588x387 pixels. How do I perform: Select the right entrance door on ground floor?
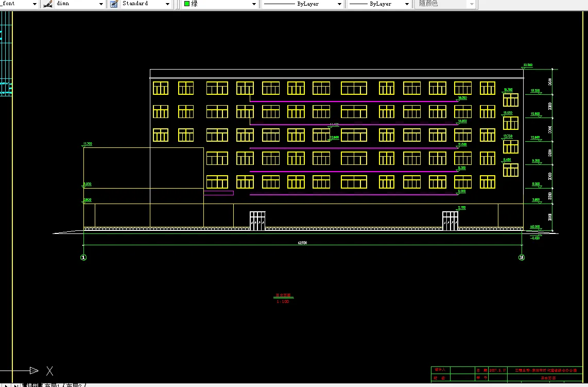(x=450, y=221)
